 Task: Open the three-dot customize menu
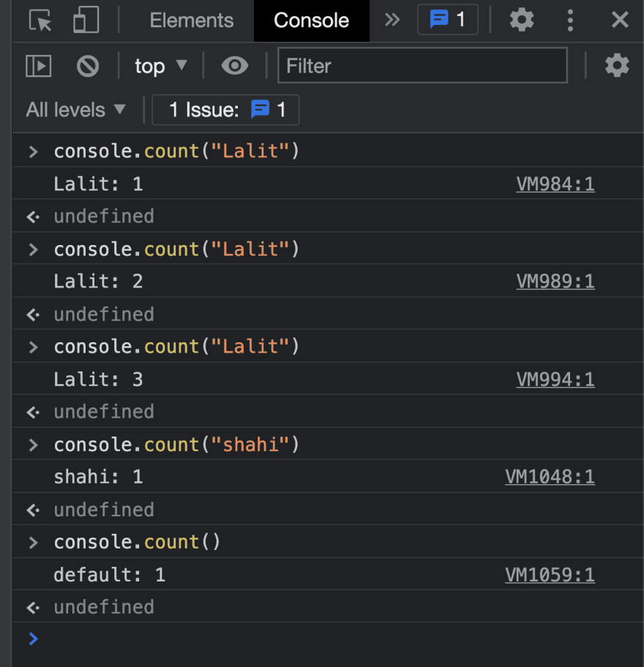pos(570,20)
